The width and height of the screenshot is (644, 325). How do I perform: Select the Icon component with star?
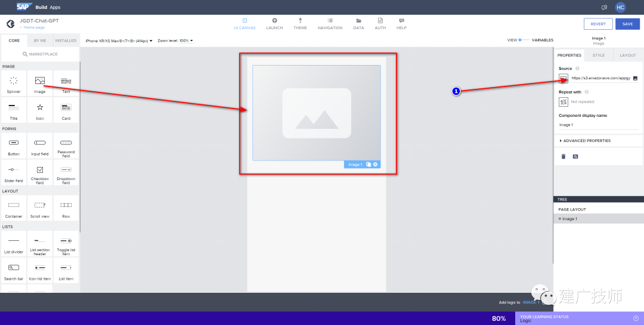[40, 110]
